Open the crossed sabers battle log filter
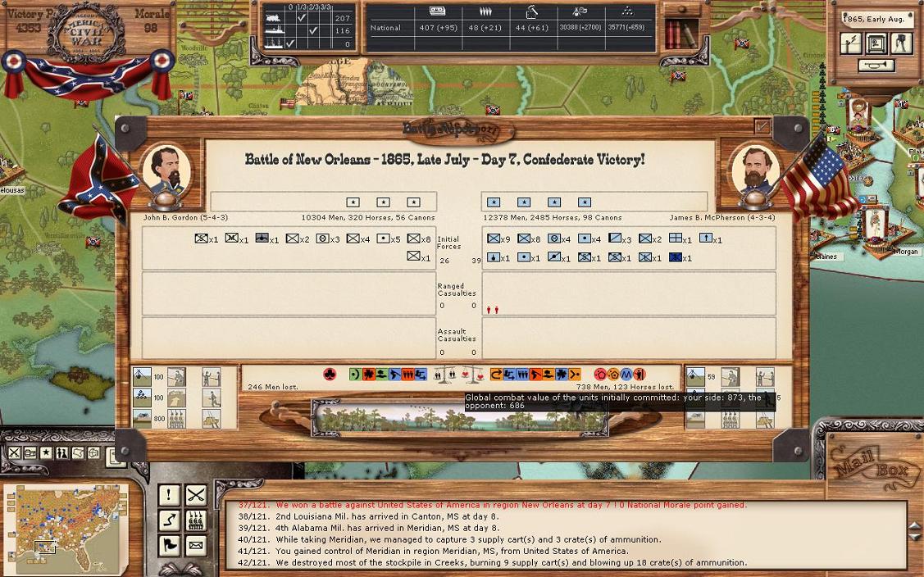 195,495
